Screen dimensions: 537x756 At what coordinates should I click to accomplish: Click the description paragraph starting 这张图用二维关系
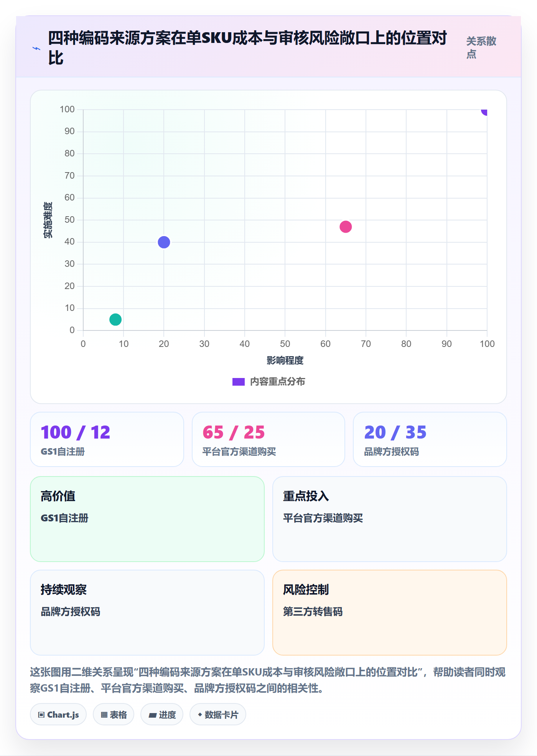[268, 680]
